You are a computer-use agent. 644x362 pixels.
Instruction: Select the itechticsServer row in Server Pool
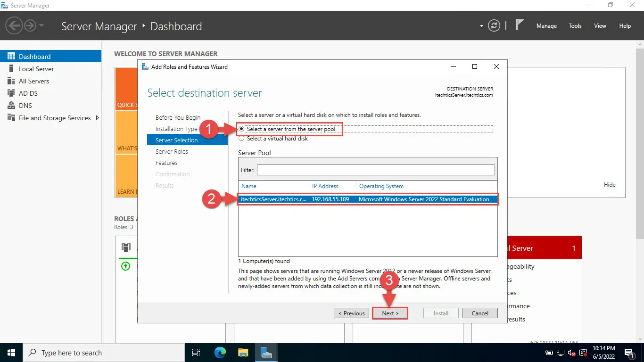point(368,199)
